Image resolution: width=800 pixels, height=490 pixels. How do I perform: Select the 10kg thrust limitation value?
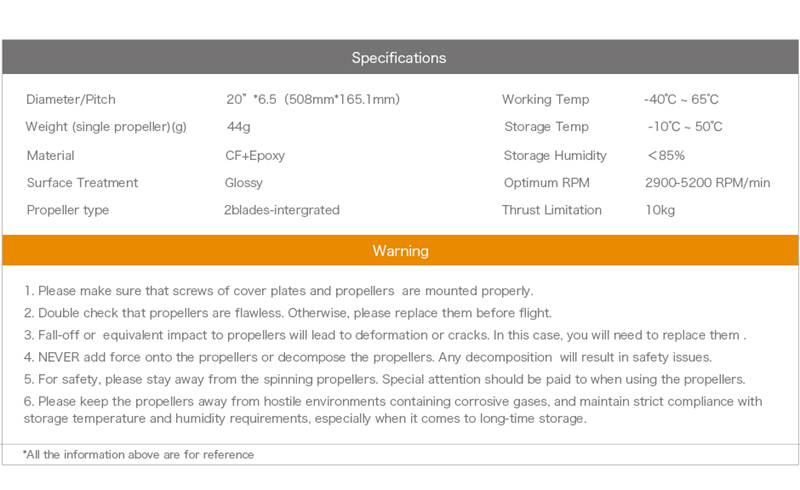tap(660, 210)
